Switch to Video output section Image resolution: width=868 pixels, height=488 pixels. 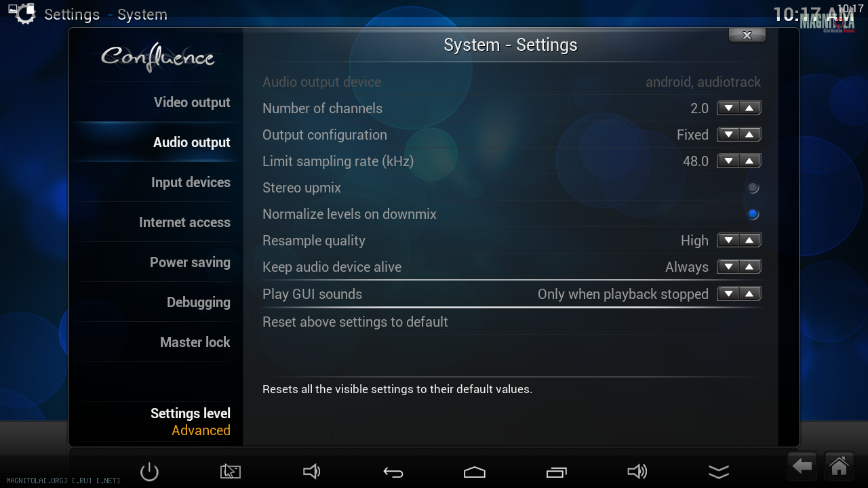pyautogui.click(x=192, y=102)
